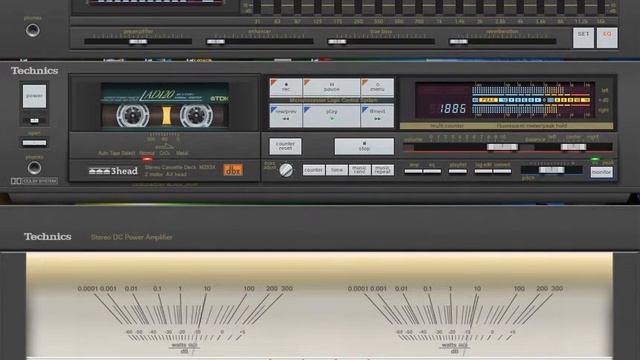Click the 1886 tape counter readout
This screenshot has width=640, height=360.
pyautogui.click(x=453, y=109)
